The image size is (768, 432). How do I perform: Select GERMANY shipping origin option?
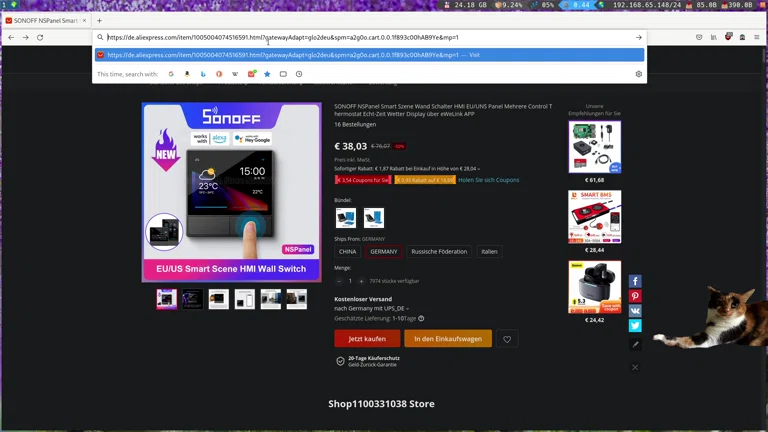tap(384, 251)
